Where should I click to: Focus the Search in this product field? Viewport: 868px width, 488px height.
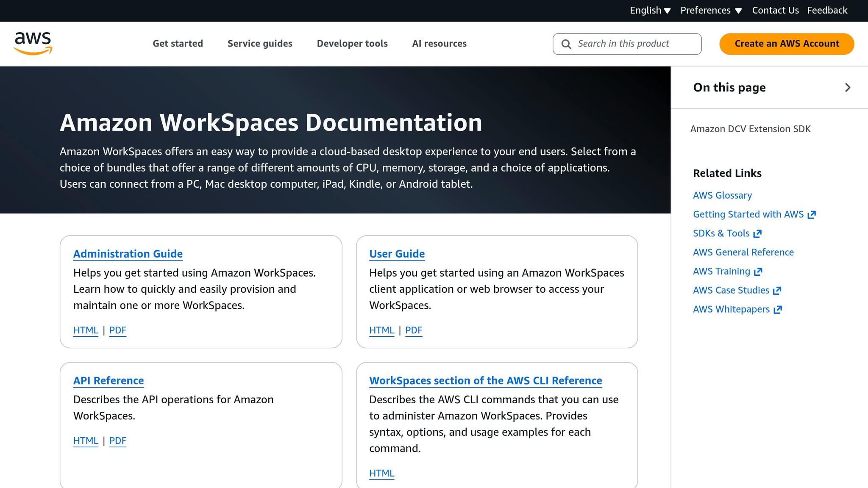627,44
